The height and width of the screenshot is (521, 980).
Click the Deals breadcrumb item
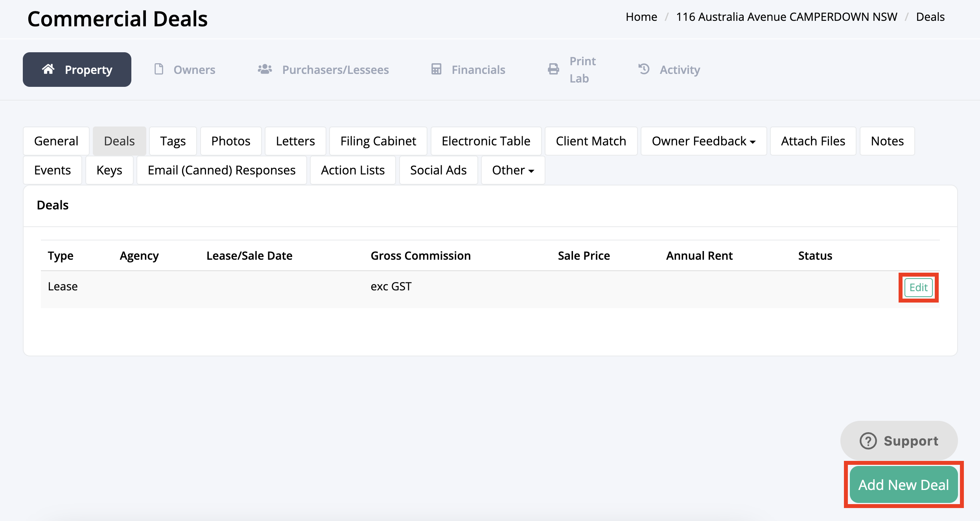coord(930,17)
